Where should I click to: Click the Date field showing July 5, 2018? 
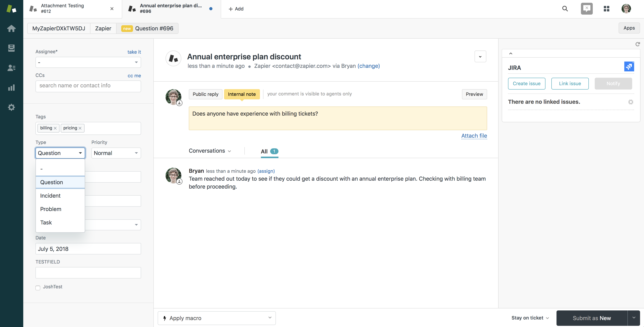tap(88, 249)
